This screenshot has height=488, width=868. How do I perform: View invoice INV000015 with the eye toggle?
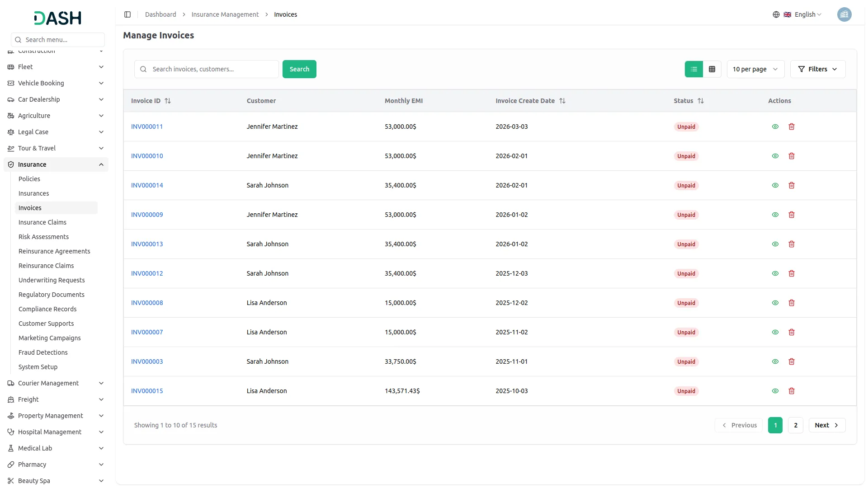pos(775,391)
